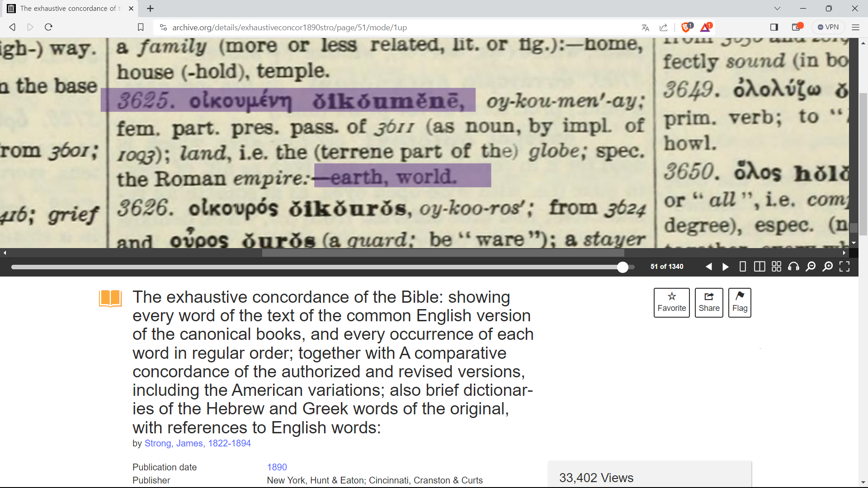Zoom out of the book page
Viewport: 868px width, 488px height.
(811, 267)
